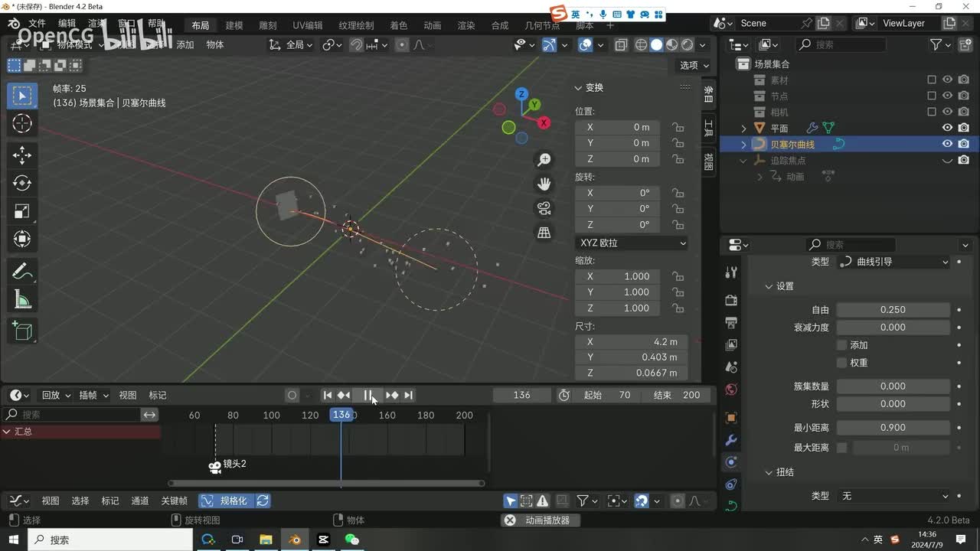Select the Move tool in toolbar

click(22, 155)
